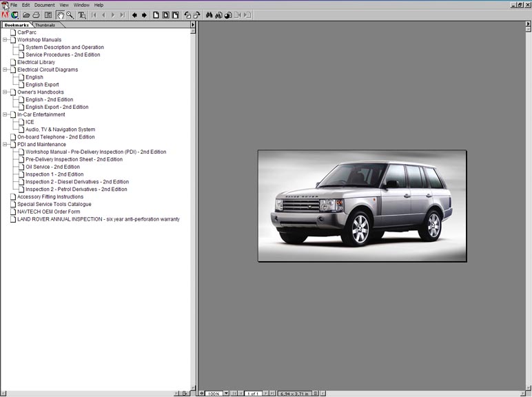The image size is (532, 397).
Task: Collapse the PDI and Maintenance bookmark
Action: click(x=5, y=145)
